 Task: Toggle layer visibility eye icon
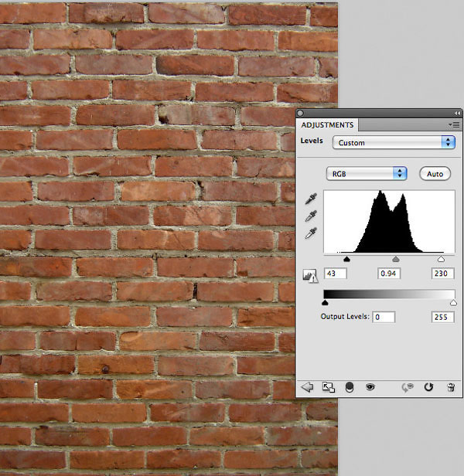click(x=370, y=386)
